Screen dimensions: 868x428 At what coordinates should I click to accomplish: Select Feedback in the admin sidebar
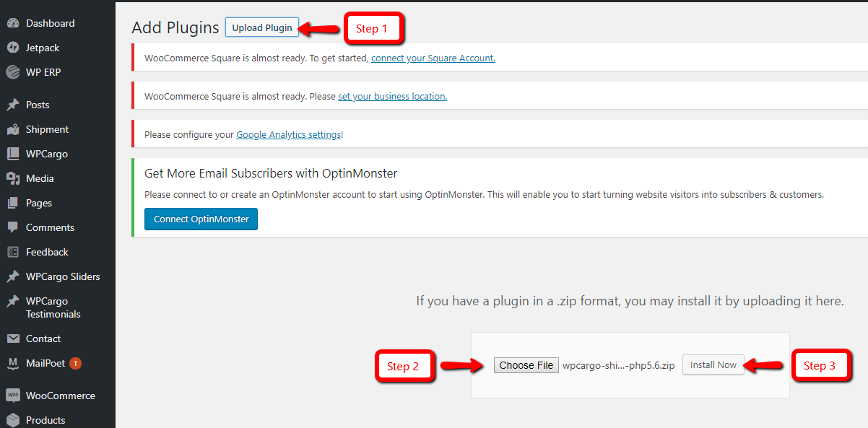pos(47,252)
